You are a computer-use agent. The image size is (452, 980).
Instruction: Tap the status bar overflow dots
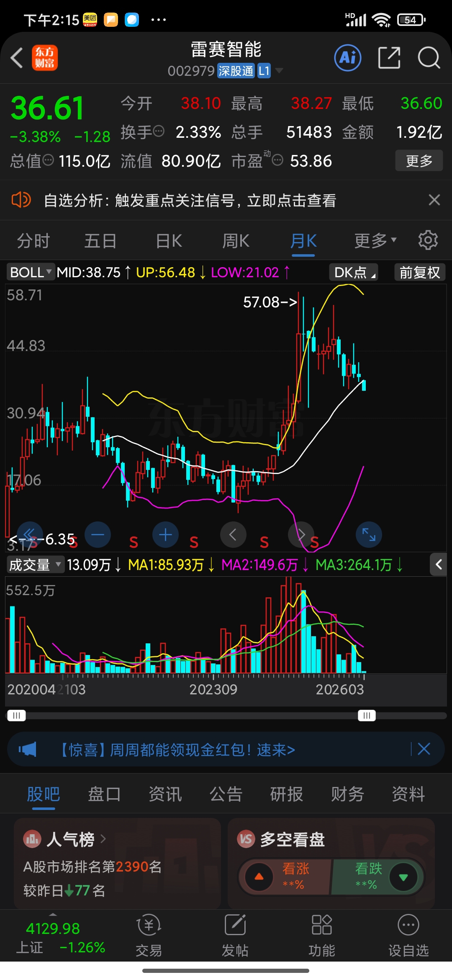158,19
